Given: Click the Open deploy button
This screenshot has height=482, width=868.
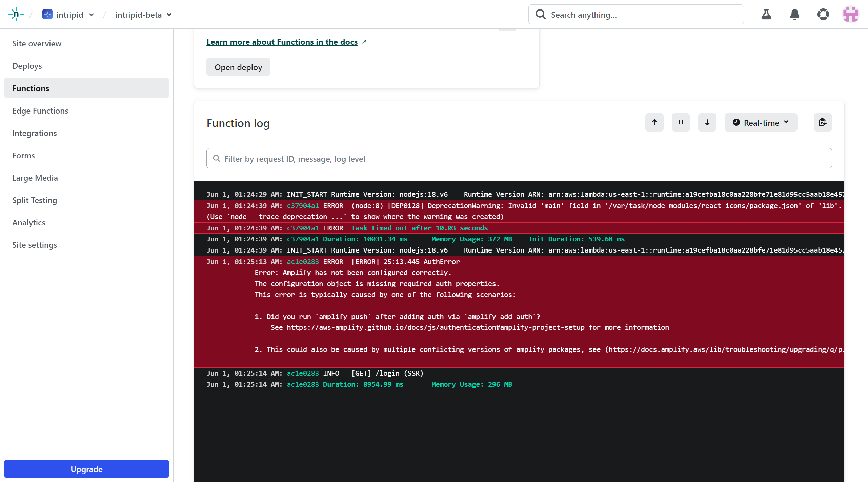Looking at the screenshot, I should tap(238, 67).
